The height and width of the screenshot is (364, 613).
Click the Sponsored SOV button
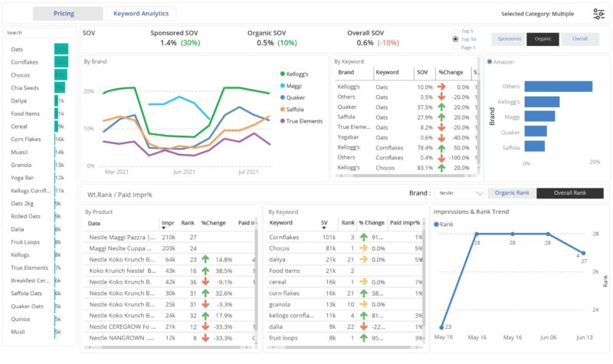tap(509, 39)
